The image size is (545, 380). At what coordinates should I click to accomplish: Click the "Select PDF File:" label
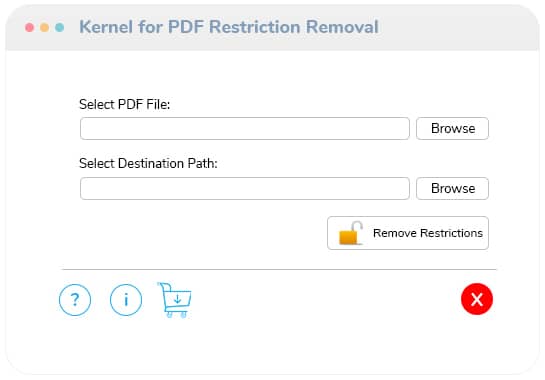tap(124, 104)
